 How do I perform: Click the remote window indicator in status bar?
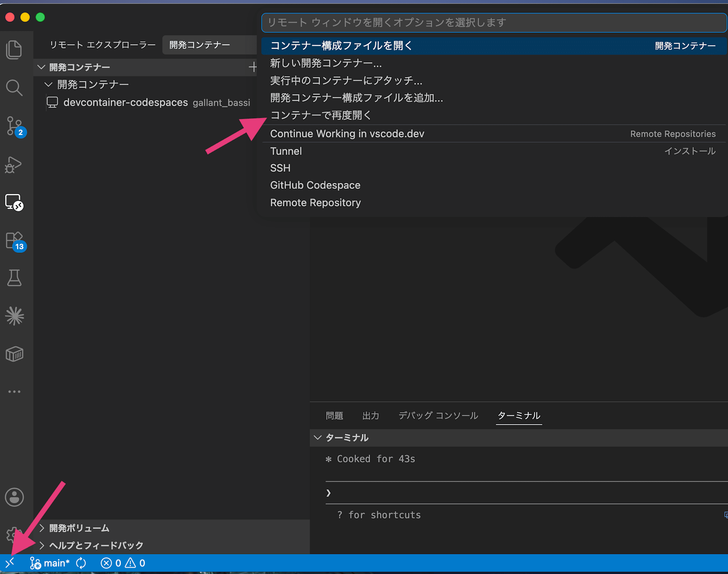pyautogui.click(x=10, y=563)
